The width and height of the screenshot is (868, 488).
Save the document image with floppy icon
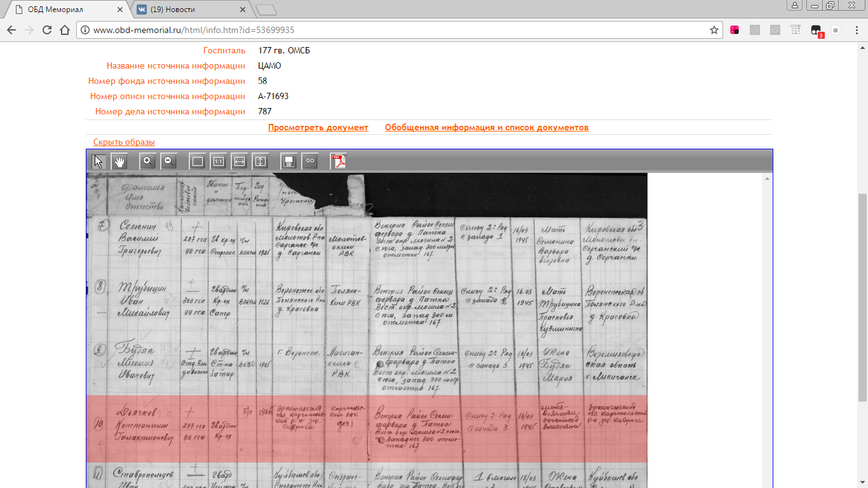click(x=289, y=161)
